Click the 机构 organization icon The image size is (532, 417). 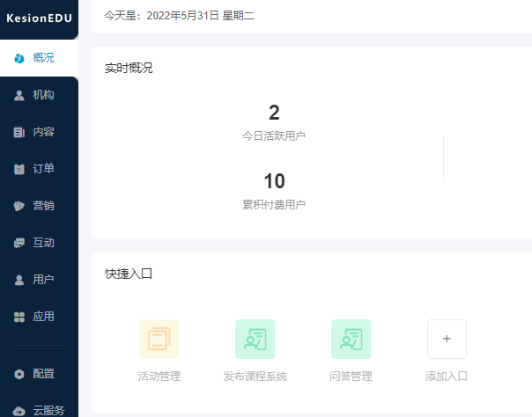19,95
